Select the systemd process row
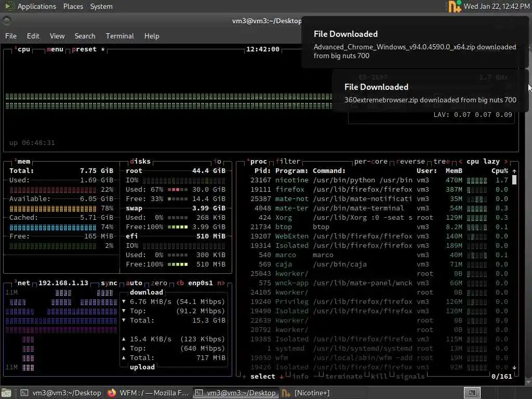 point(379,349)
